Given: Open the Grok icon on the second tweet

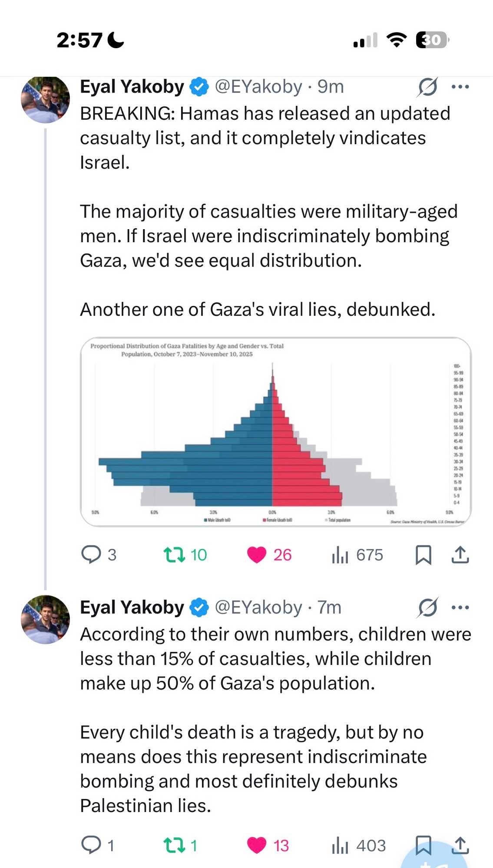Looking at the screenshot, I should tap(427, 608).
